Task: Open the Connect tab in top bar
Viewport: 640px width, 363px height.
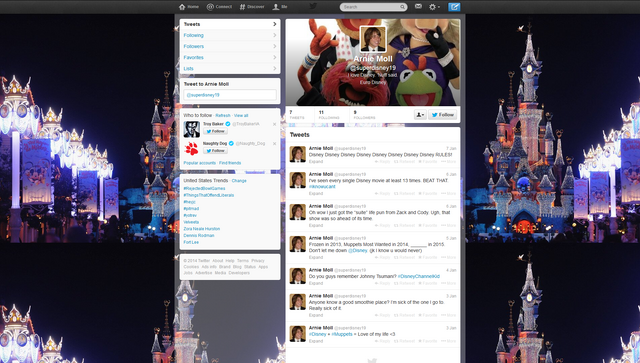Action: (219, 7)
